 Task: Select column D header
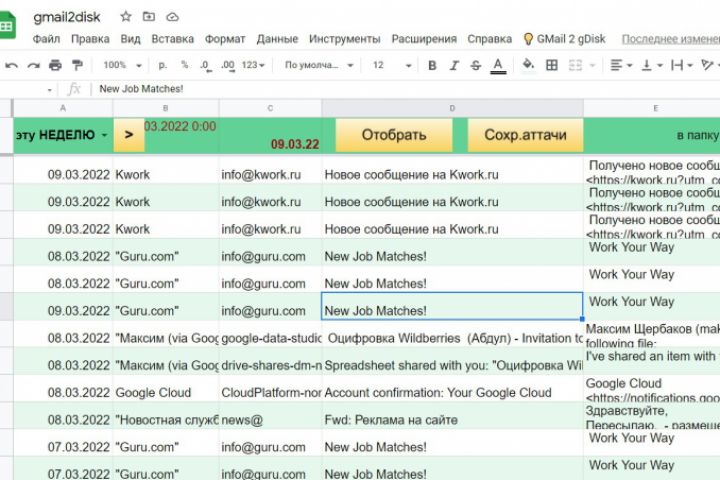pyautogui.click(x=452, y=108)
